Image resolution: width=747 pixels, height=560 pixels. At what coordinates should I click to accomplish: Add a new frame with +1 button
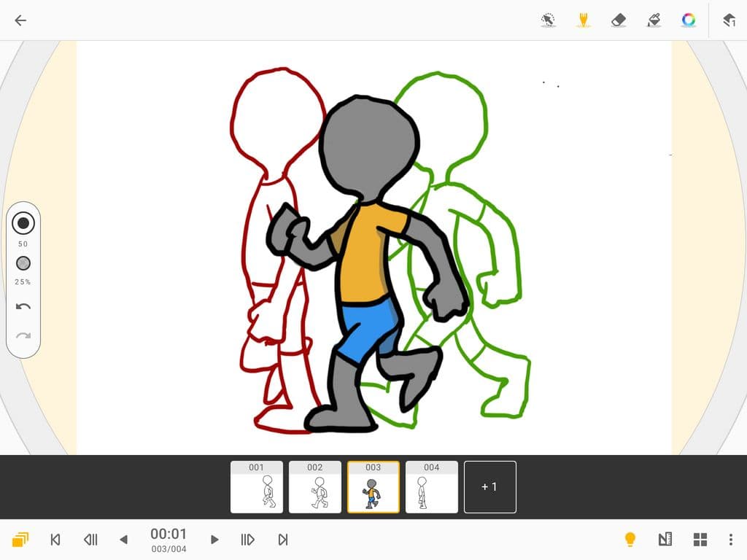point(489,486)
